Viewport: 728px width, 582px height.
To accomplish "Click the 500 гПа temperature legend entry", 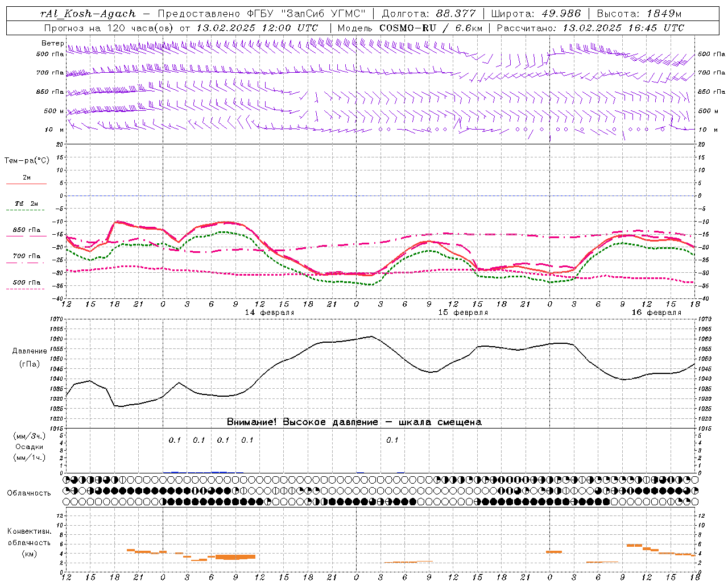I will (x=26, y=282).
